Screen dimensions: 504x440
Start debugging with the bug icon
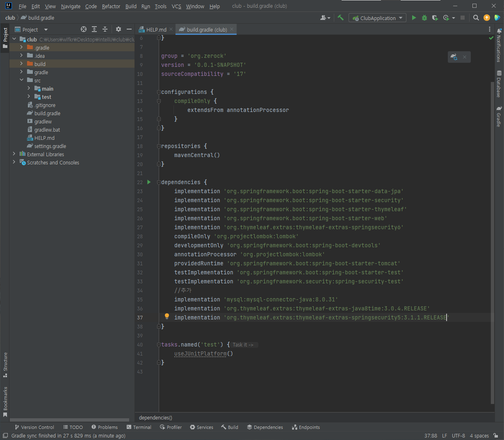(x=424, y=18)
